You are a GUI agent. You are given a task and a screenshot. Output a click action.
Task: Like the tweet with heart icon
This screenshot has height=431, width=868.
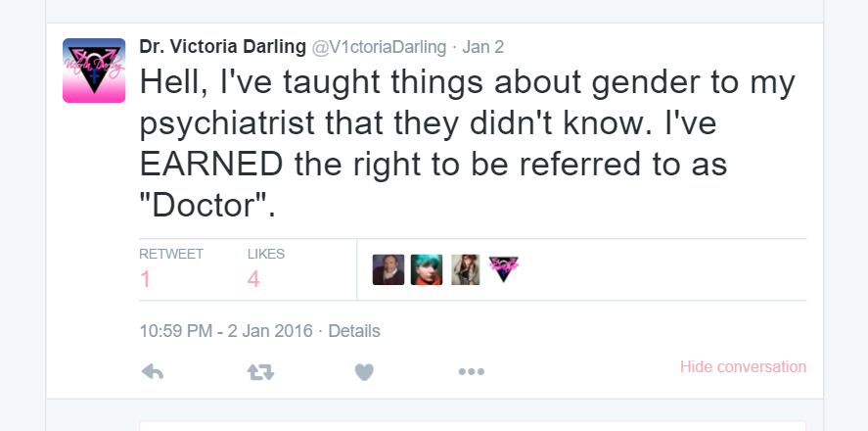click(x=364, y=372)
